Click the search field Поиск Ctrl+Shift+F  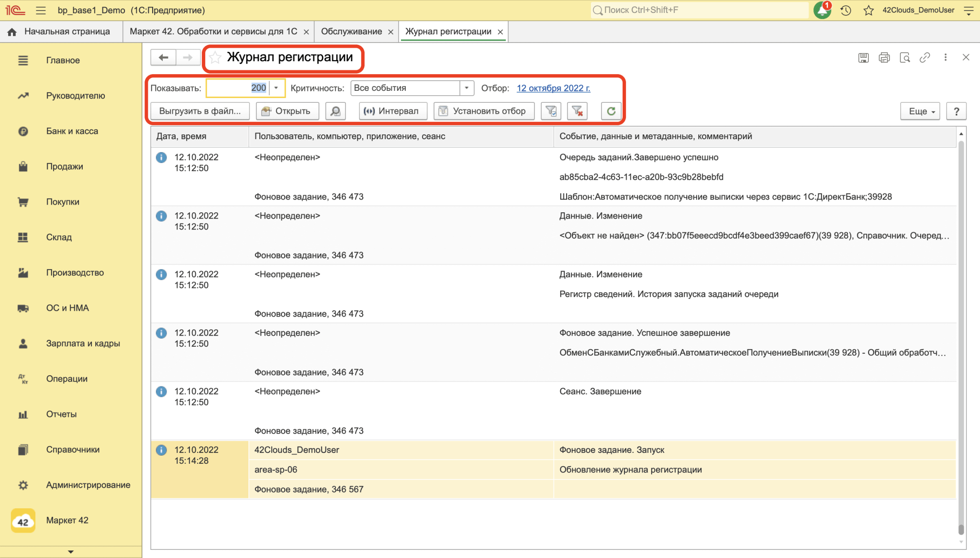coord(699,10)
